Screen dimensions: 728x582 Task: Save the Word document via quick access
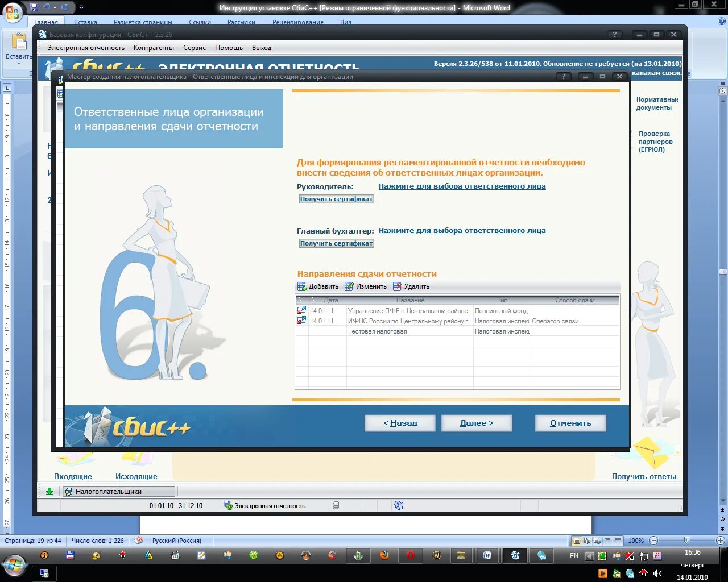(34, 7)
